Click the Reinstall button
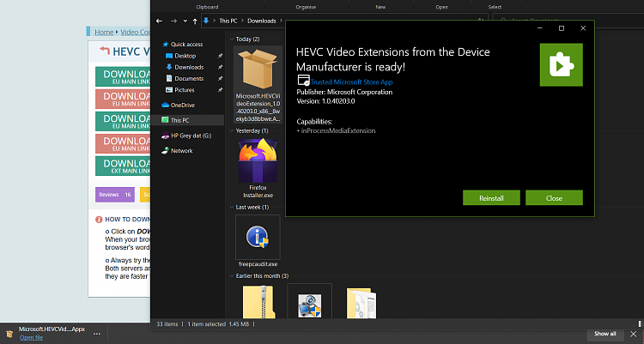 (492, 198)
